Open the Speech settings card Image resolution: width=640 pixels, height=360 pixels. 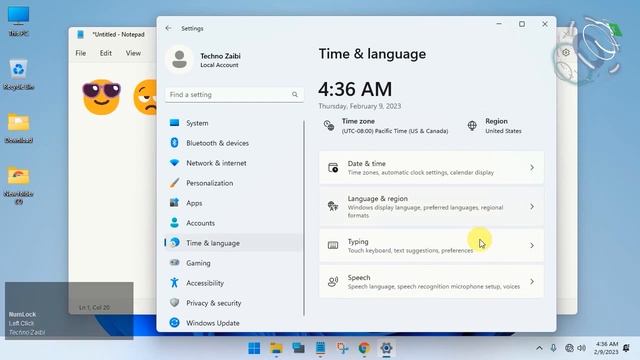431,281
